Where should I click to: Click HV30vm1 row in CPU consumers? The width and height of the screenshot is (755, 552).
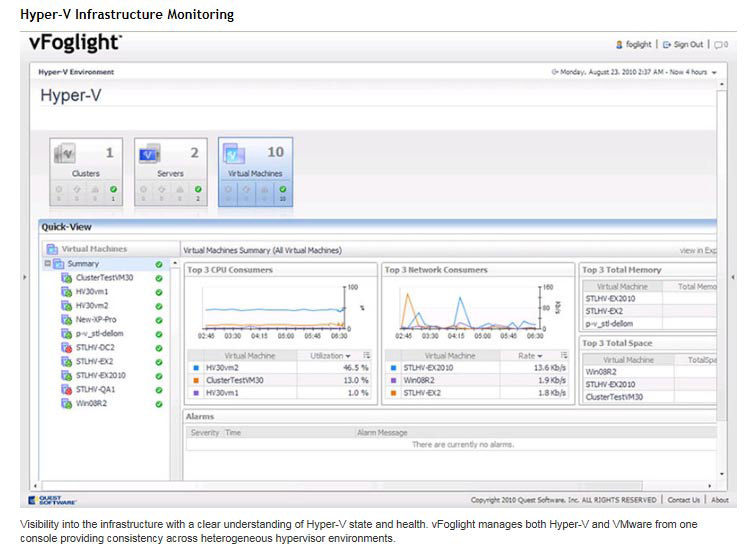[x=279, y=393]
